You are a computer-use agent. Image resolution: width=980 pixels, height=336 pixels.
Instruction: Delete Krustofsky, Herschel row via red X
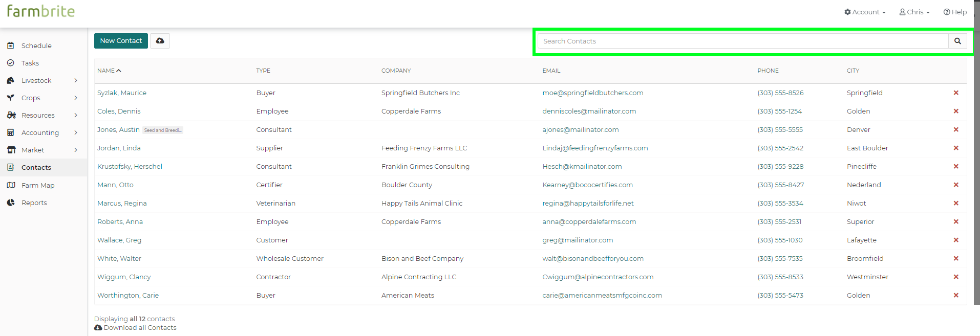[x=956, y=166]
